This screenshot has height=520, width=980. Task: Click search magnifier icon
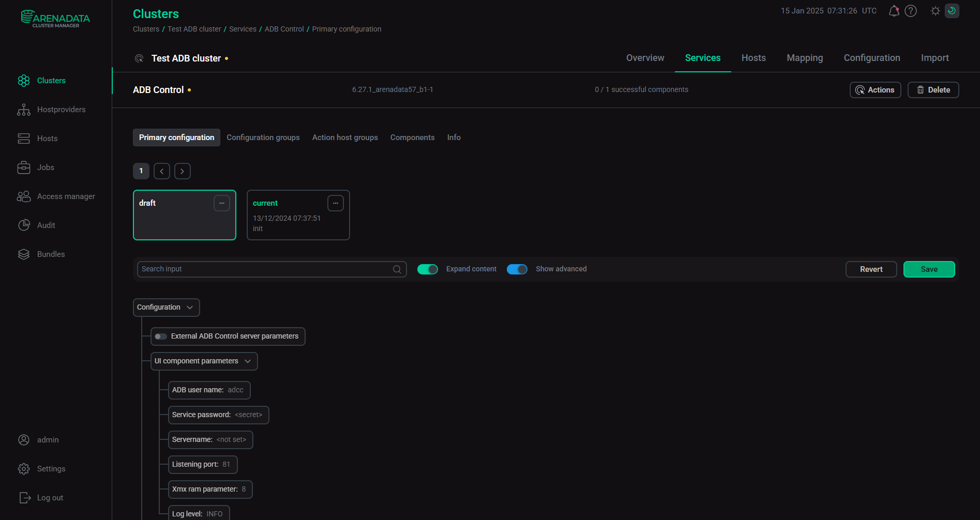coord(397,269)
